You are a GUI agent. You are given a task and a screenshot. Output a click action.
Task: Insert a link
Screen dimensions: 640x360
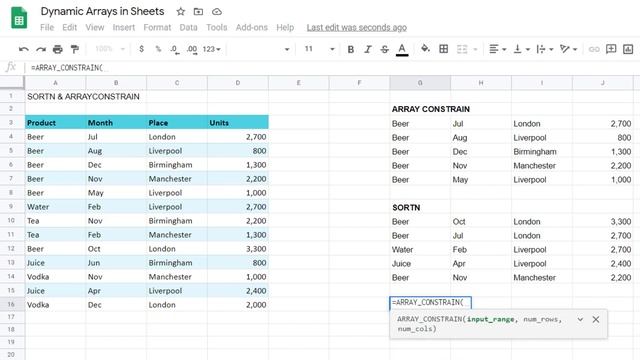pyautogui.click(x=594, y=49)
